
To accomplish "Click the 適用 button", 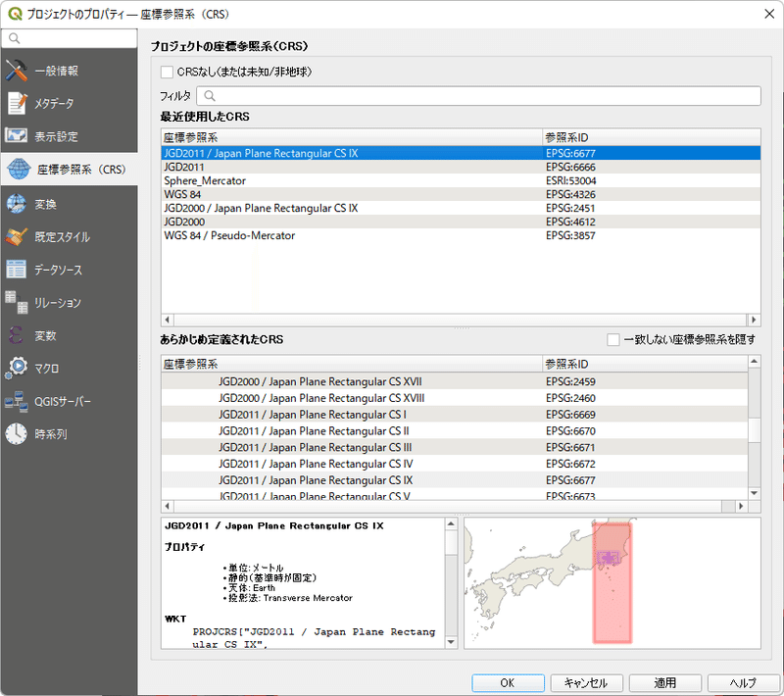I will [664, 682].
